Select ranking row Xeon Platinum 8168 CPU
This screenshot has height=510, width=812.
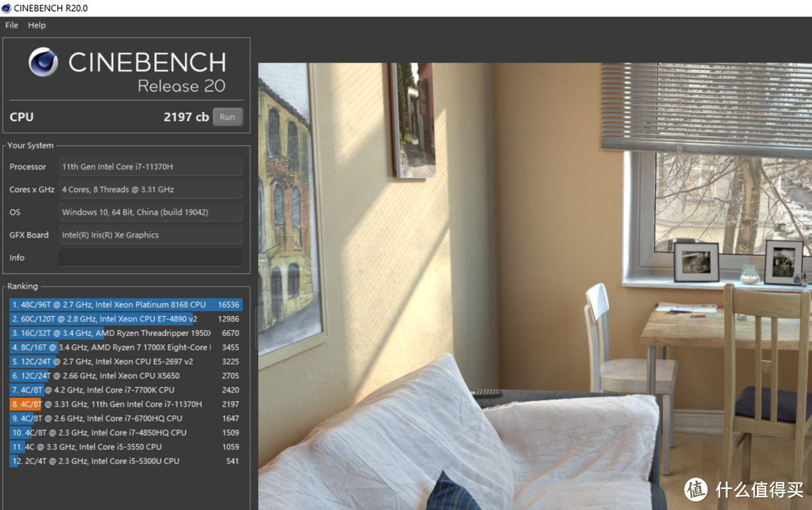(126, 305)
